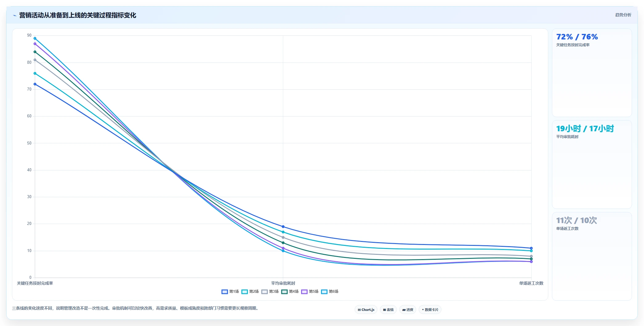This screenshot has height=326, width=644.
Task: Toggle the 第1场 legend entry
Action: tap(230, 291)
